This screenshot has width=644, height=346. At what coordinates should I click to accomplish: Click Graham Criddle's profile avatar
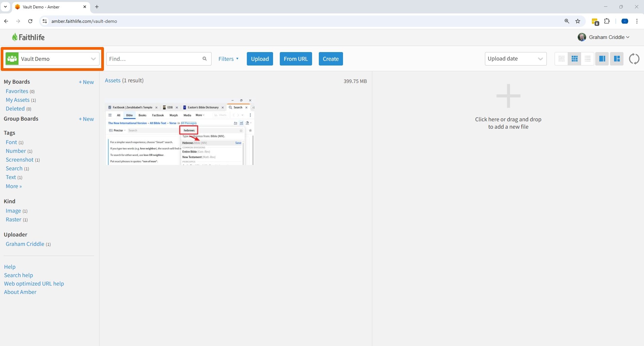(582, 37)
